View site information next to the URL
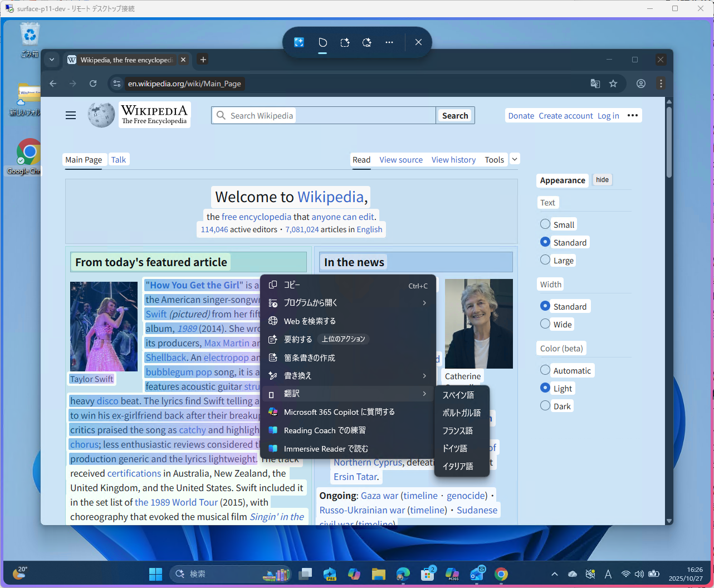Screen dimensions: 714x588 click(116, 84)
